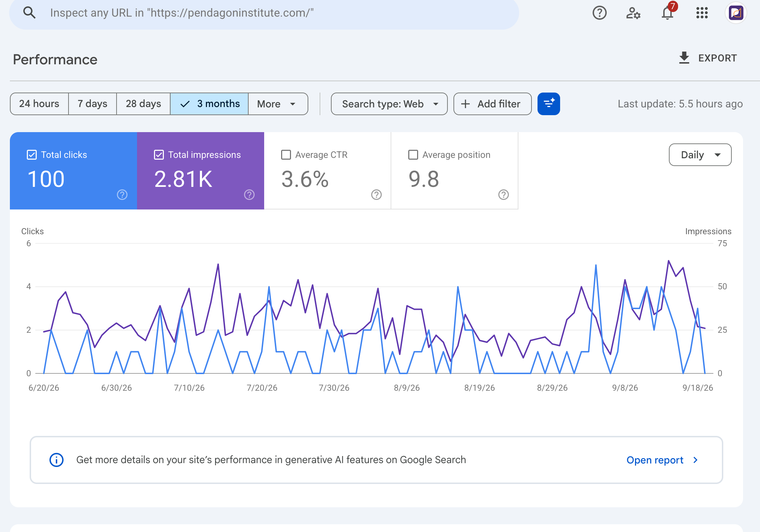Open the notifications bell
Screen dimensions: 760x532
(667, 13)
